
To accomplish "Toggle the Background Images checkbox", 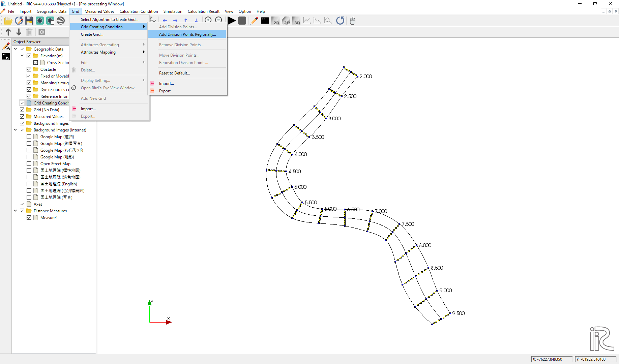I will [22, 123].
